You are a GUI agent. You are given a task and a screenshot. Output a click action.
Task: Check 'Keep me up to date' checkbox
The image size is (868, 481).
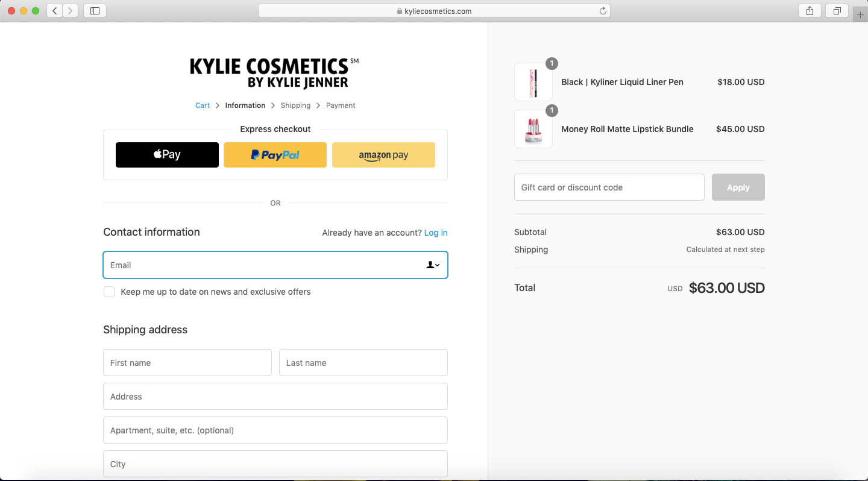109,292
